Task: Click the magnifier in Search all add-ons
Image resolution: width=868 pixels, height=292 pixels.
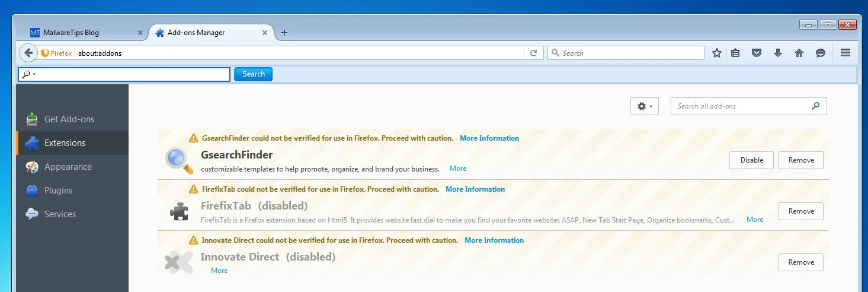Action: pyautogui.click(x=816, y=106)
